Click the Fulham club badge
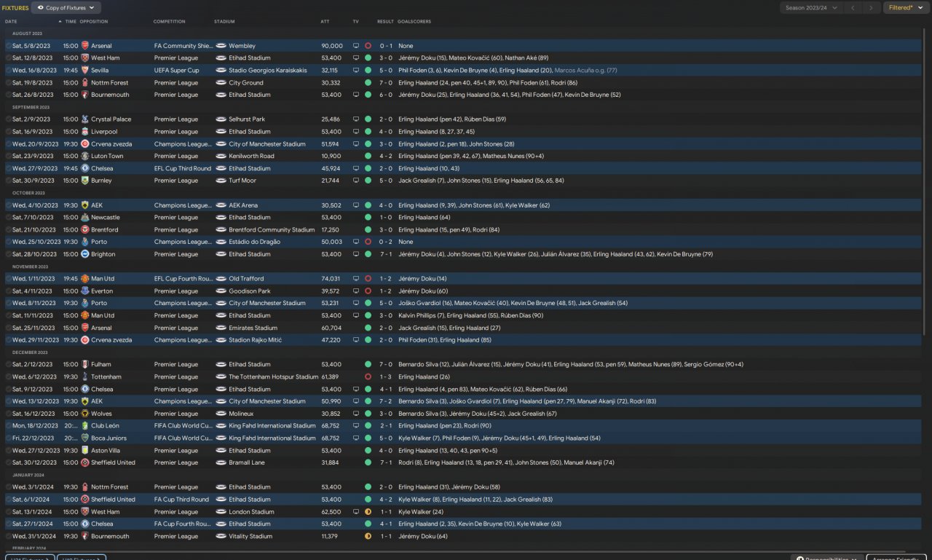This screenshot has width=932, height=560. [x=84, y=365]
